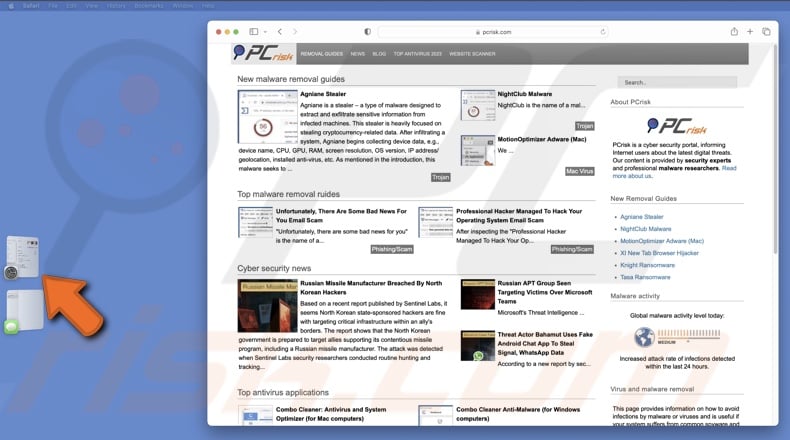Open the Tasa Ransomware sidebar link
The height and width of the screenshot is (440, 790).
point(645,277)
